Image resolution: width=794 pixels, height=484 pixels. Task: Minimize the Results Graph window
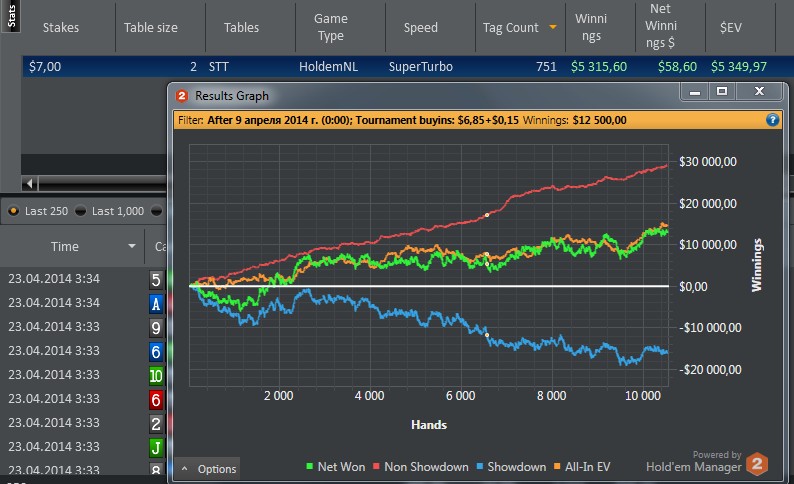(695, 92)
